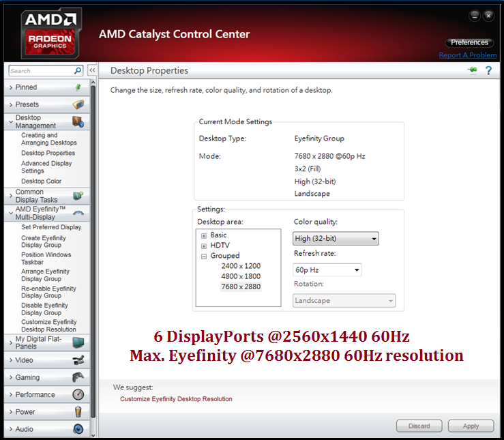This screenshot has height=440, width=504.
Task: Click the Desktop Management monitor icon
Action: [78, 122]
